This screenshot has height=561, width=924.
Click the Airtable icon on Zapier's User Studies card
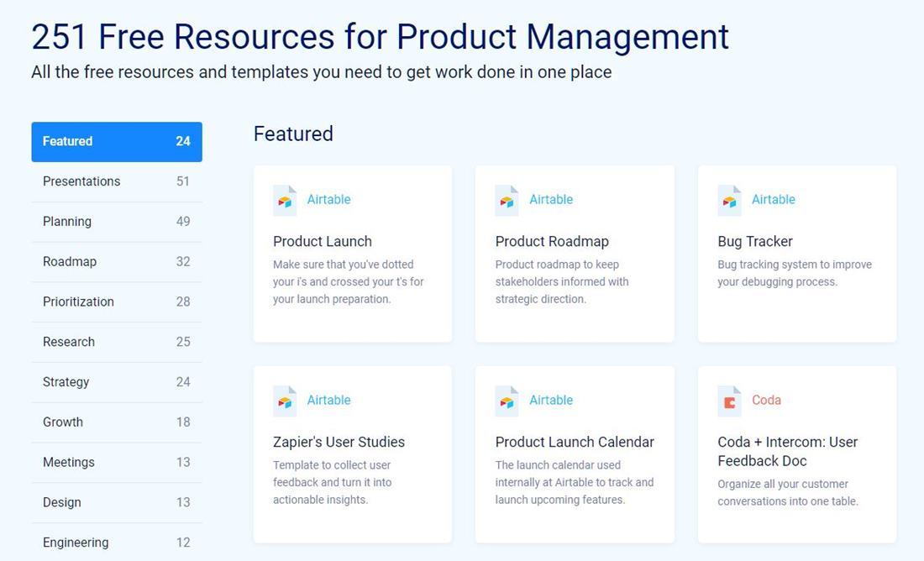click(x=285, y=401)
